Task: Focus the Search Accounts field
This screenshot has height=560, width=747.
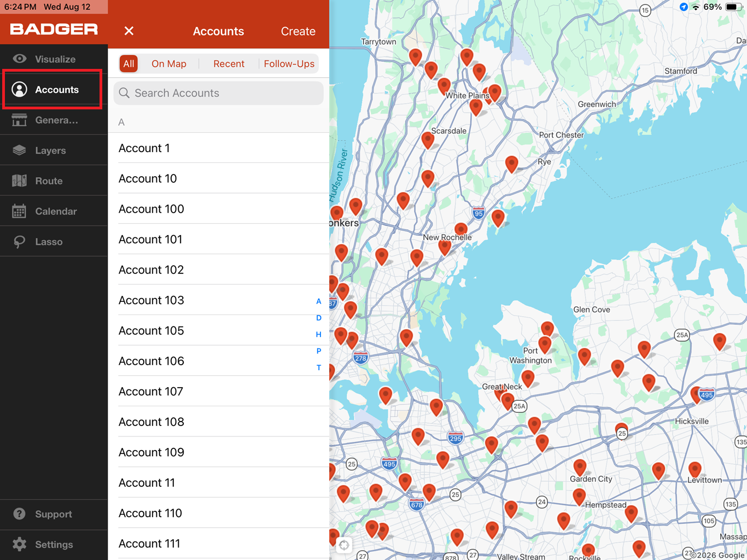Action: [x=218, y=93]
